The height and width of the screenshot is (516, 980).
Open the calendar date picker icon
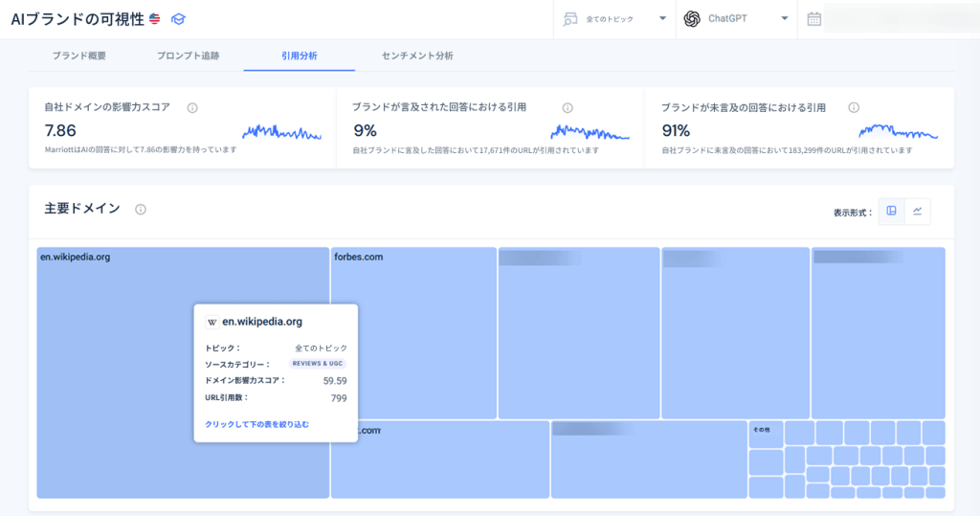[813, 19]
